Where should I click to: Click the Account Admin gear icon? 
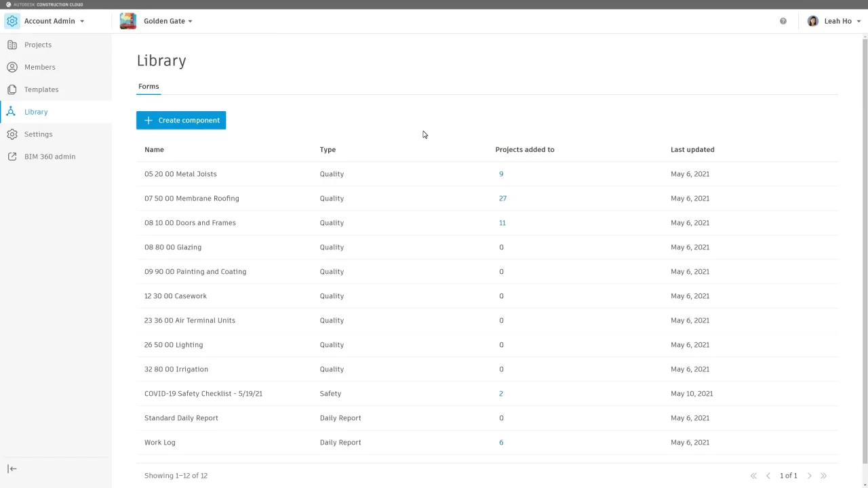[x=12, y=21]
